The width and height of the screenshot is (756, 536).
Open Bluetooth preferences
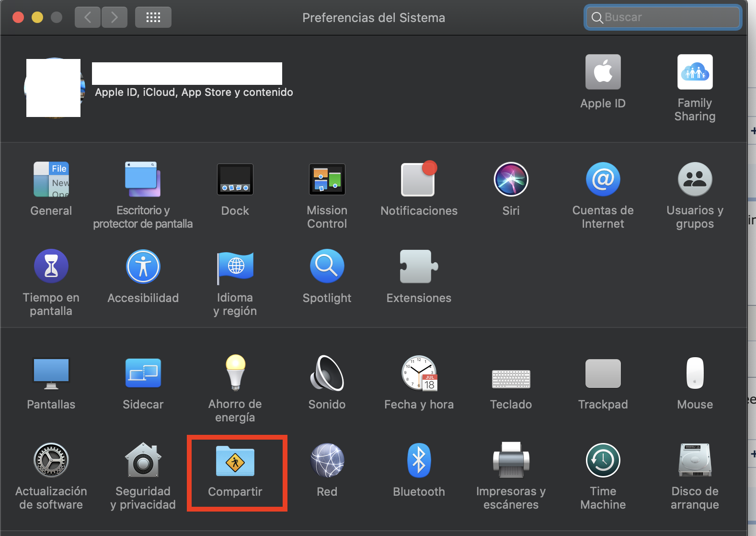click(419, 460)
